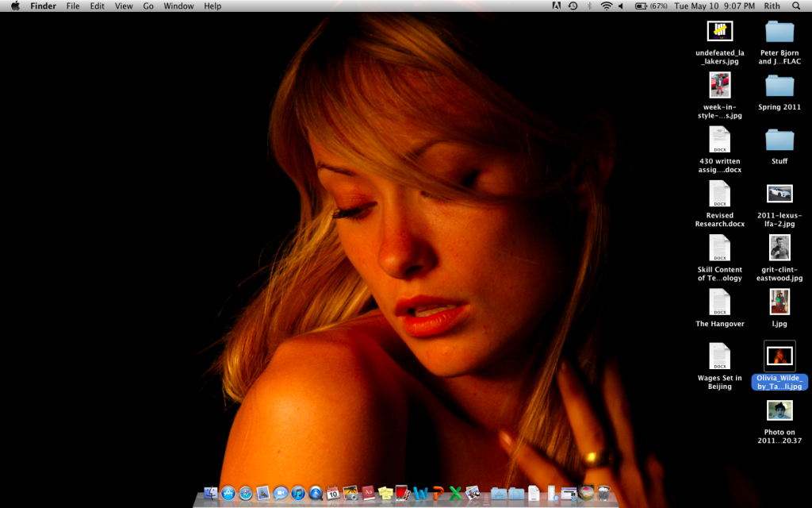
Task: Open the Window menu
Action: (178, 6)
